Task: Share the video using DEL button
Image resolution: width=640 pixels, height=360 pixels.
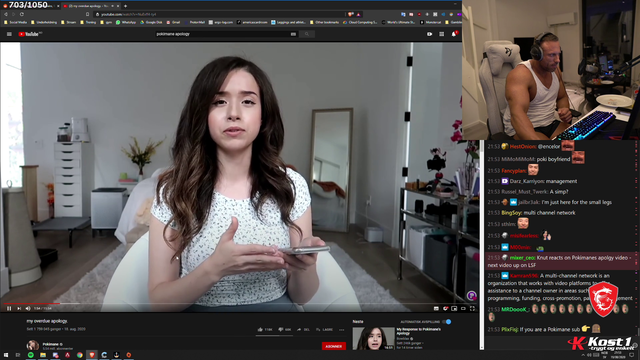Action: click(x=303, y=329)
